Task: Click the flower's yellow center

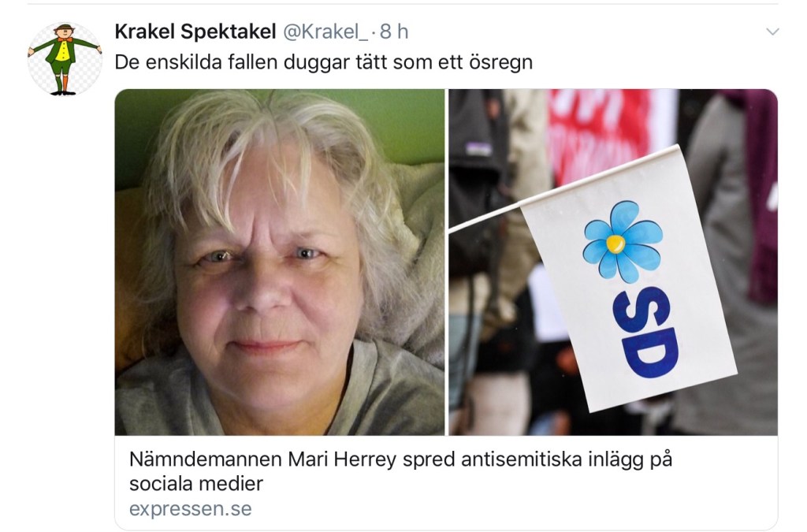Action: click(x=615, y=244)
